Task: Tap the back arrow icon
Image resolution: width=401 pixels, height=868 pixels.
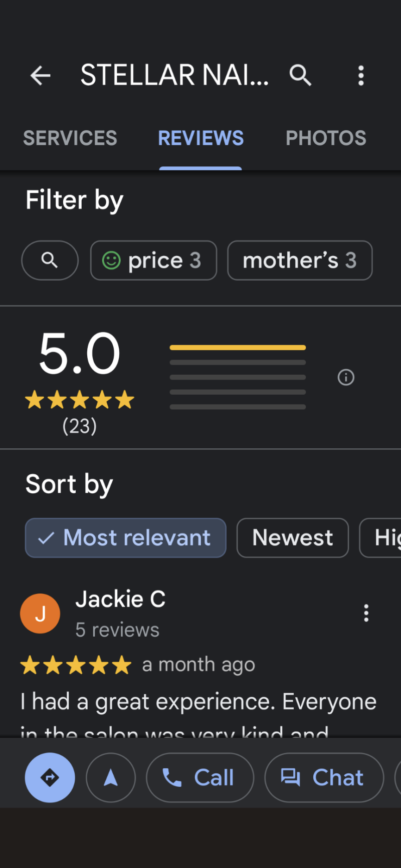Action: (x=41, y=76)
